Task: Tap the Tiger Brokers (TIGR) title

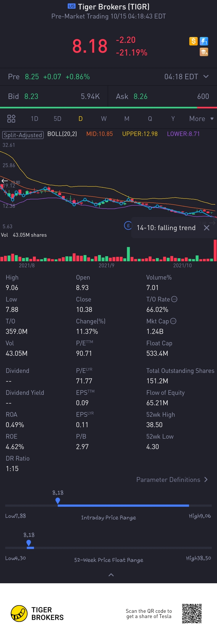Action: tap(114, 6)
